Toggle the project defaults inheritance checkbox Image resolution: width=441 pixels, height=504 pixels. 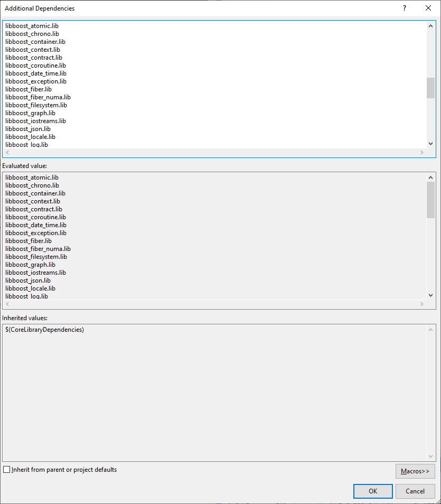tap(6, 469)
